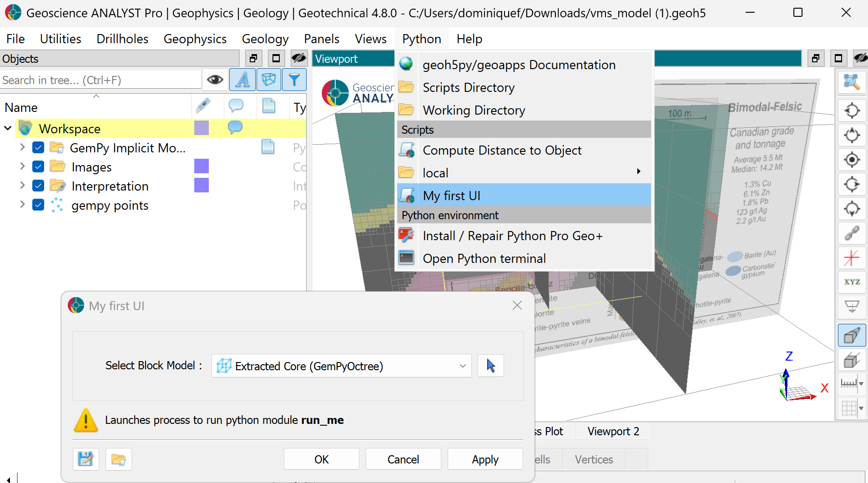Screen dimensions: 868x483
Task: Click the eye visibility icon in Objects toolbar
Action: [215, 80]
